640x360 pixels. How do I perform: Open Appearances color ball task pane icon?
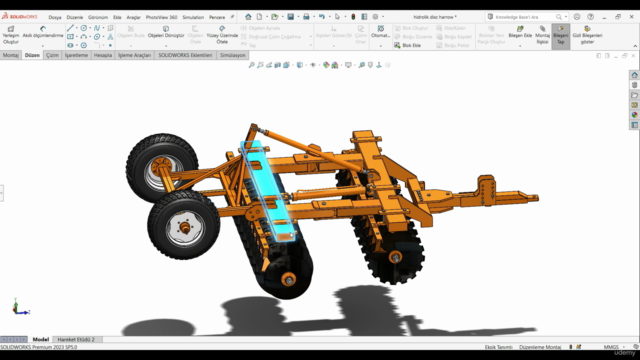[x=634, y=115]
